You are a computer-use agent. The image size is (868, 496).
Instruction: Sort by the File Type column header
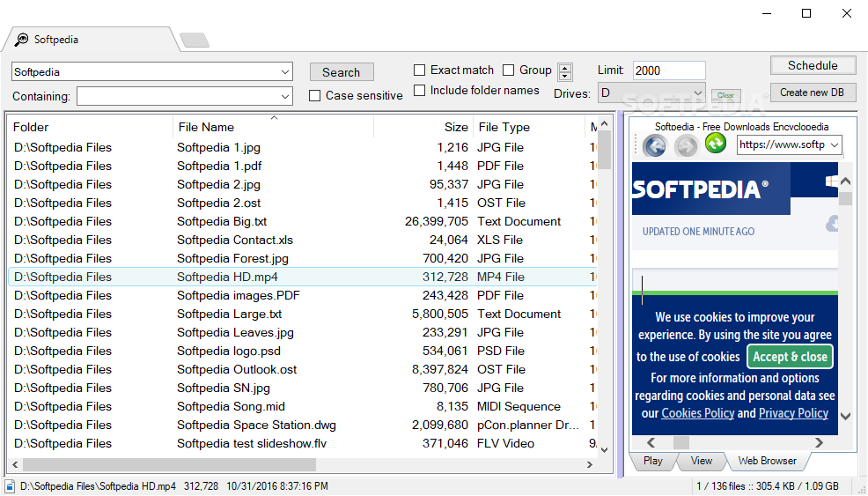click(x=529, y=127)
